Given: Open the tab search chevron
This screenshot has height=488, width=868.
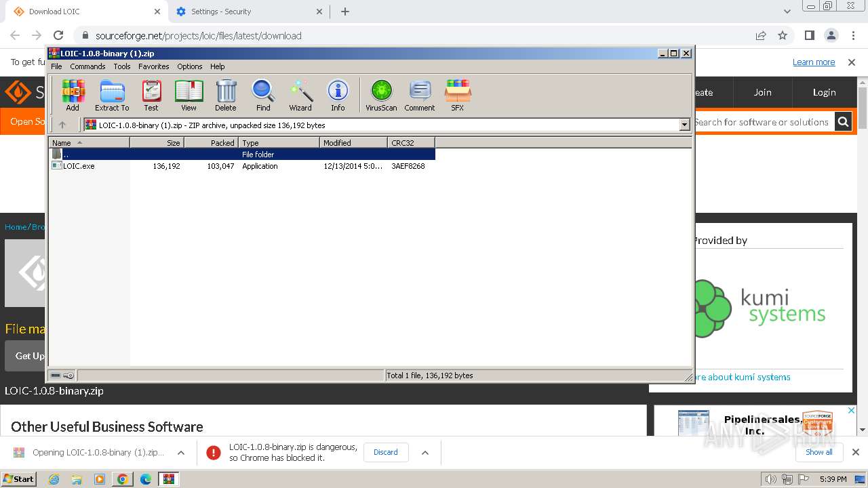Looking at the screenshot, I should coord(787,12).
